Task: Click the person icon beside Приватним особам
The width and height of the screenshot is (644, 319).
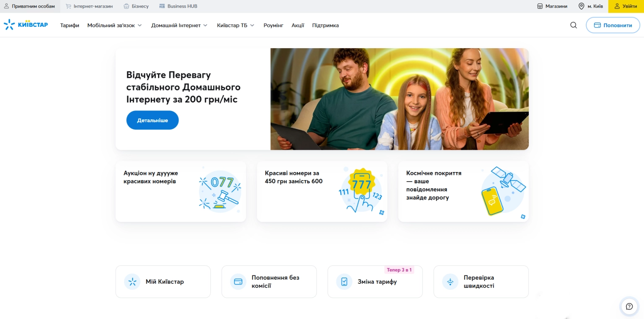Action: coord(6,6)
